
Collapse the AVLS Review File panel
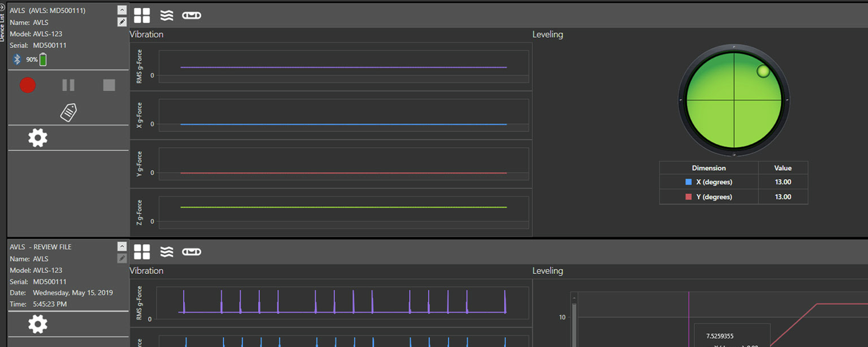[x=122, y=246]
